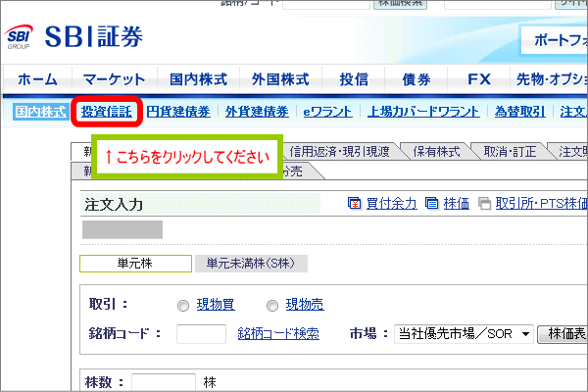Select the 現物買 radio button

pos(183,306)
